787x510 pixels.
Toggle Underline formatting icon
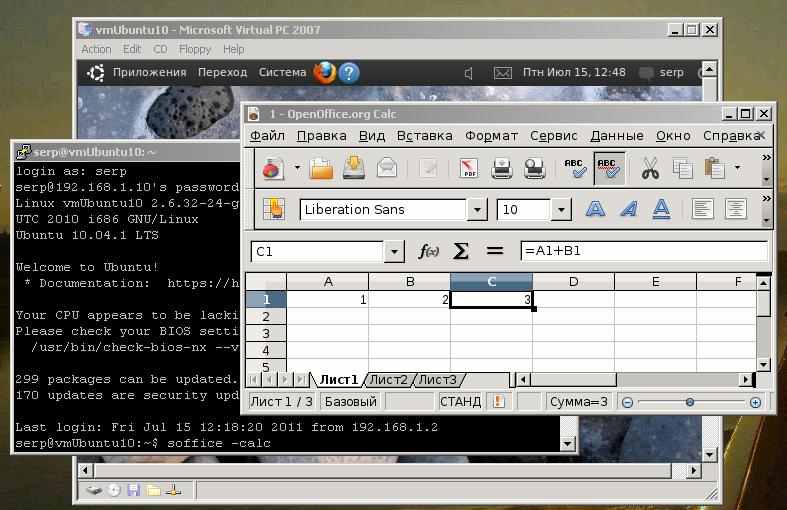[x=662, y=209]
